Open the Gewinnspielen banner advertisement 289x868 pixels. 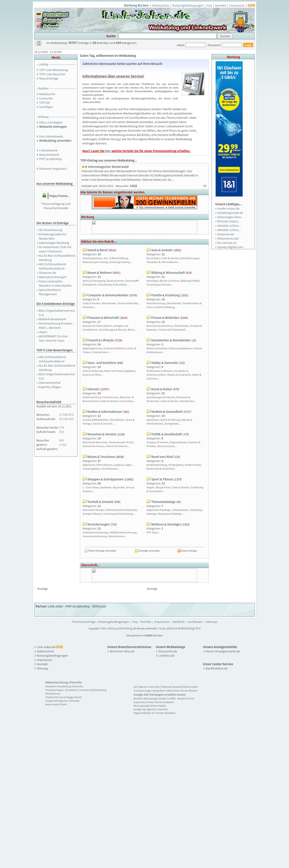144,202
